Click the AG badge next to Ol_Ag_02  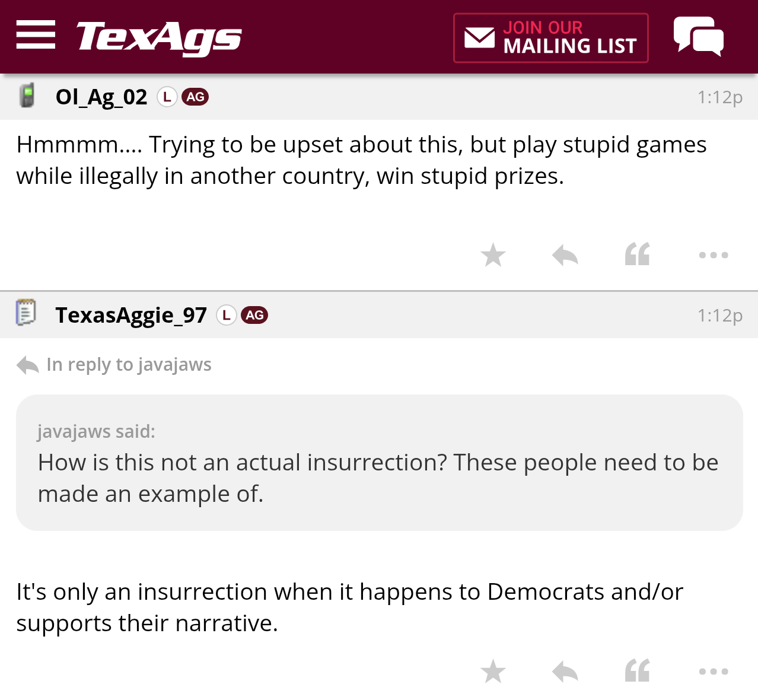click(195, 97)
